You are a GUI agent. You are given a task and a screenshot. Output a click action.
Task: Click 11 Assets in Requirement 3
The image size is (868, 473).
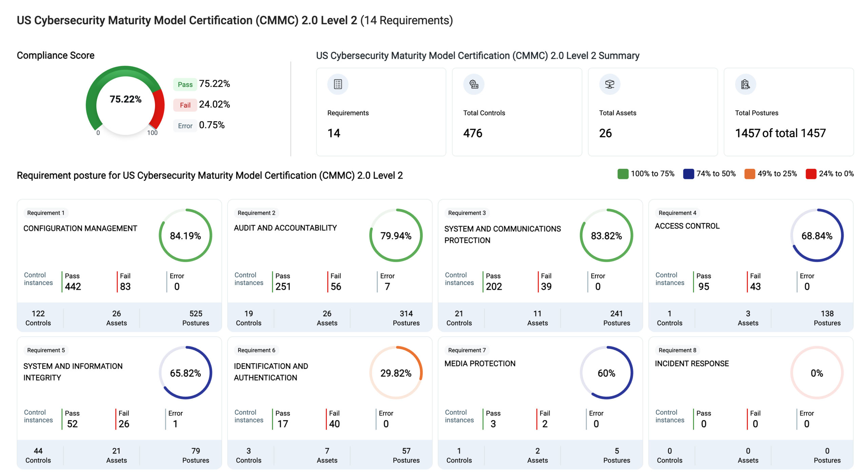pyautogui.click(x=537, y=318)
